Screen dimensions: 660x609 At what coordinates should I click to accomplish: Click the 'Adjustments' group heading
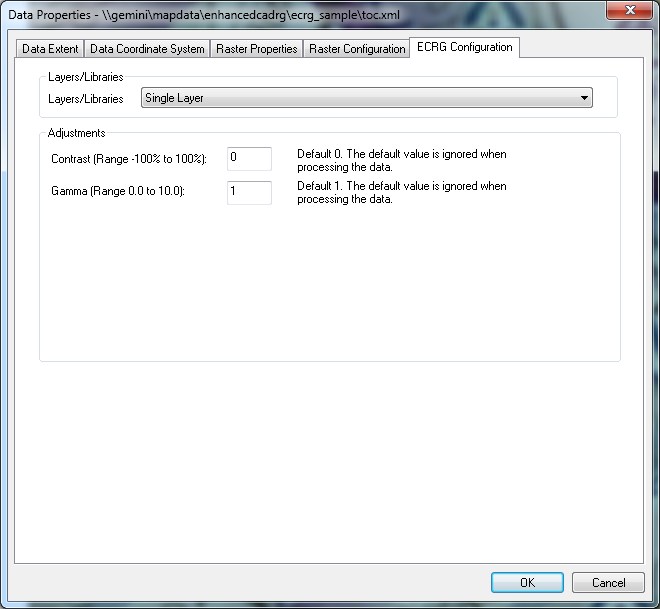(x=76, y=133)
